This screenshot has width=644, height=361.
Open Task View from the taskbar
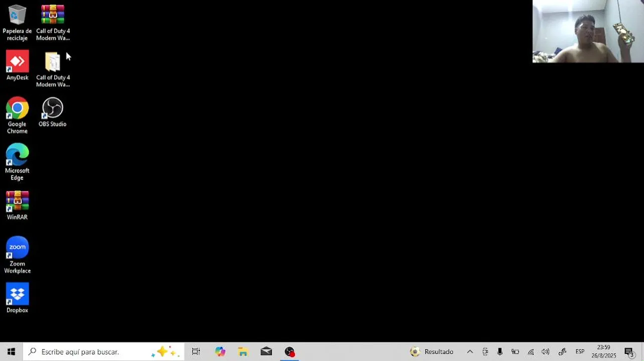coord(196,351)
